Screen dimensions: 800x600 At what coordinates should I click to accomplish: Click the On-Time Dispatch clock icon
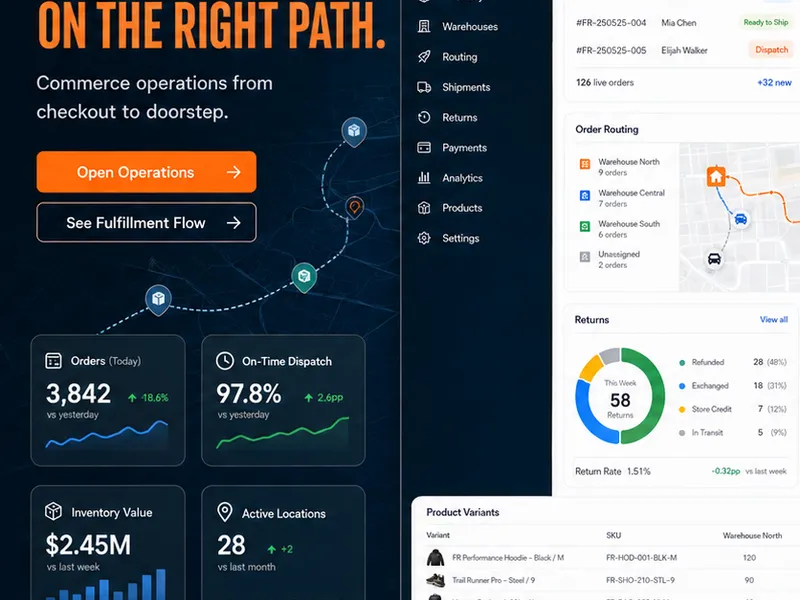[224, 361]
